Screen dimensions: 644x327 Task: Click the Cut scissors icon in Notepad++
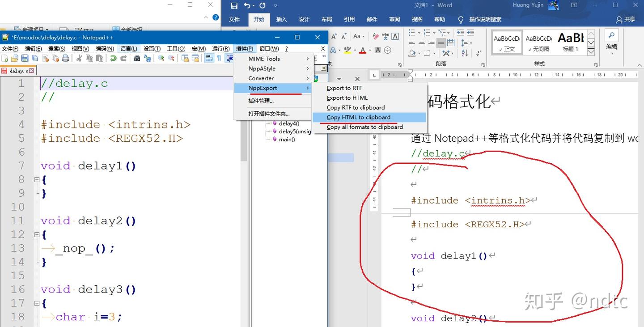[79, 58]
